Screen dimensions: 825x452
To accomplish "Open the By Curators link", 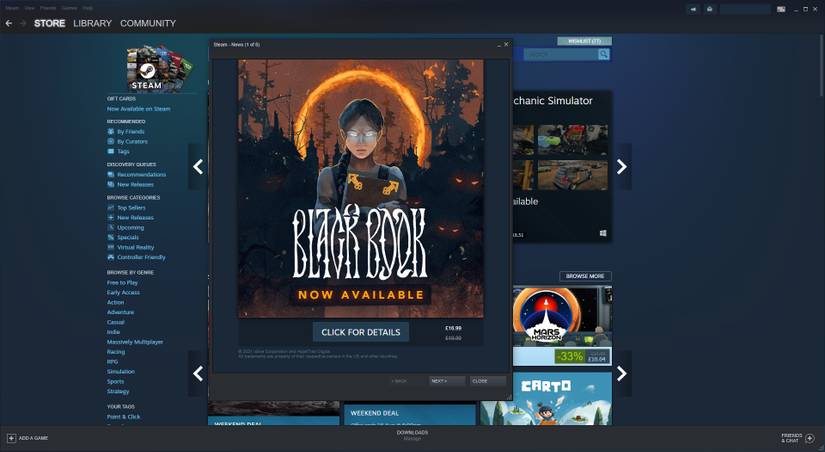I will tap(132, 142).
